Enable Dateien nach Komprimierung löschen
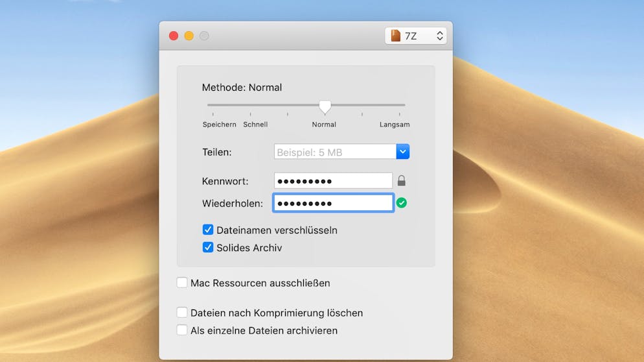 (x=182, y=313)
